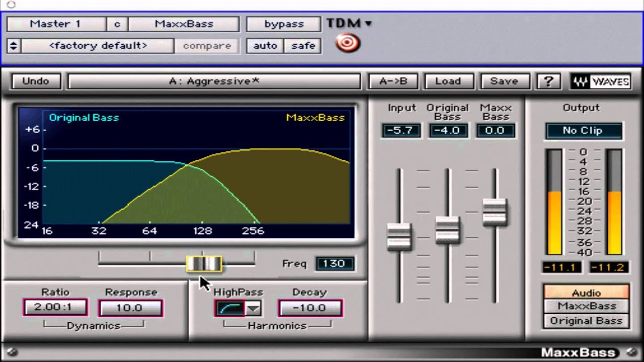
Task: Enable the auto automation button
Action: coord(265,46)
